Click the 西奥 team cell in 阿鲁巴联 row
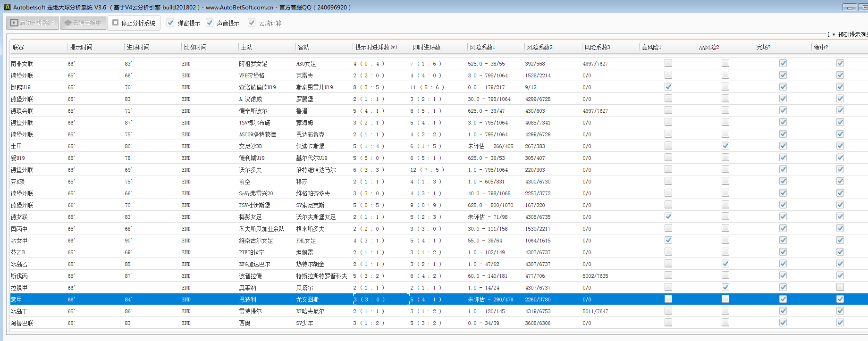868x341 pixels. 244,323
